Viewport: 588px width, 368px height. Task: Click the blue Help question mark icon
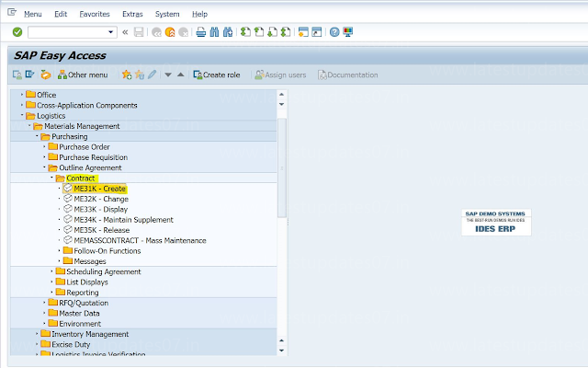click(x=334, y=32)
